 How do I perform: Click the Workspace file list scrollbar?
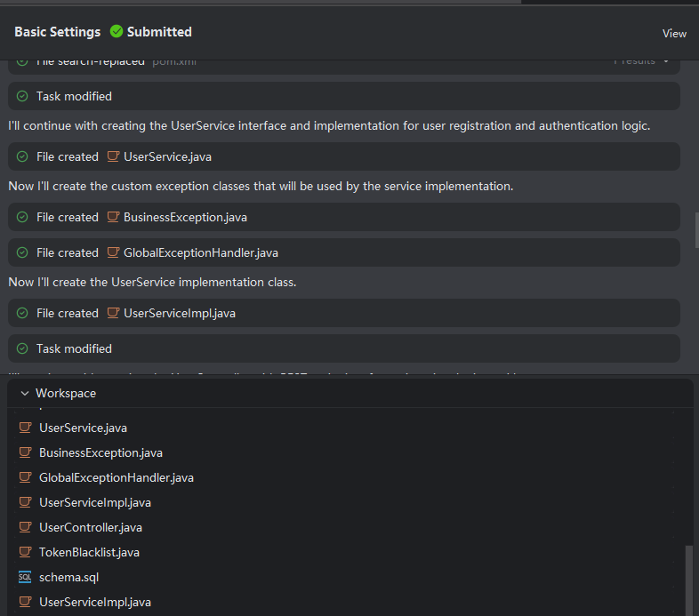coord(688,578)
